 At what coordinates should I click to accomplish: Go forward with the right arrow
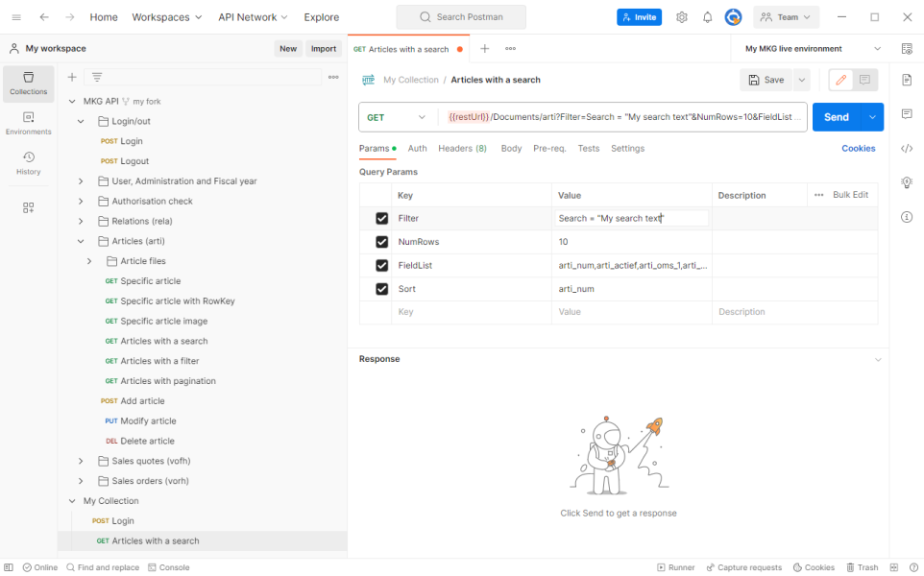70,17
